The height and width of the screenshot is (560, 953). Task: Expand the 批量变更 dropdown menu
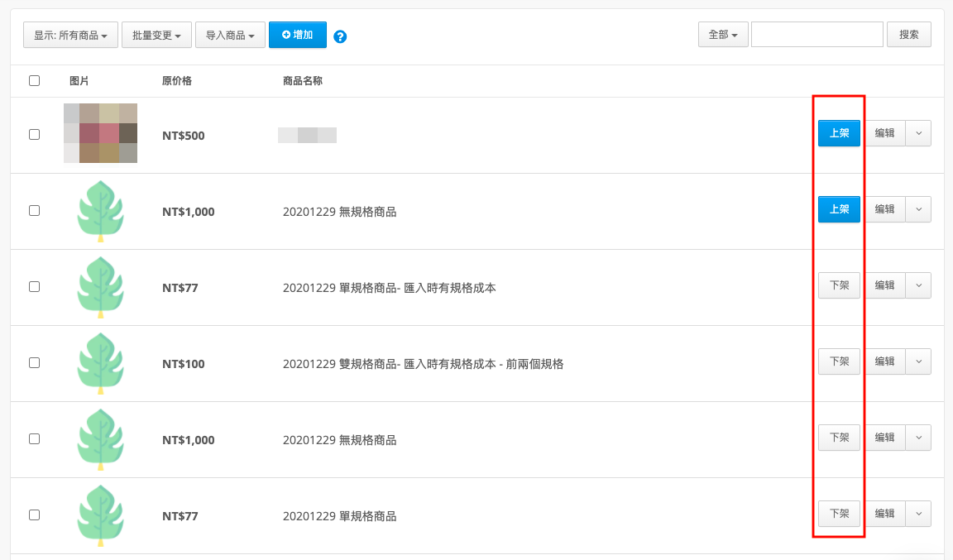coord(157,35)
